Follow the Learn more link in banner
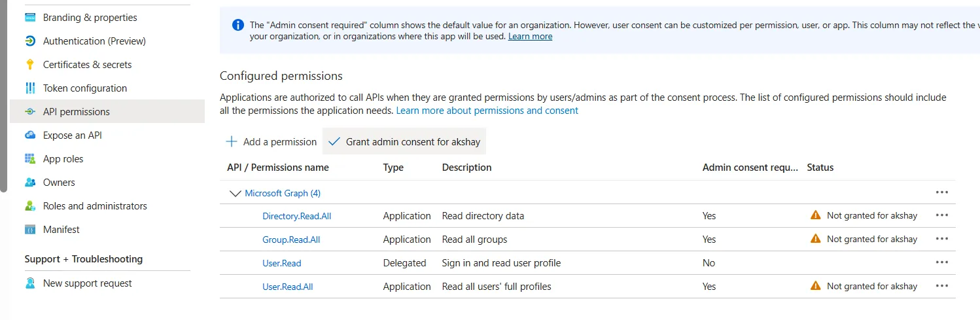This screenshot has width=980, height=320. (530, 37)
